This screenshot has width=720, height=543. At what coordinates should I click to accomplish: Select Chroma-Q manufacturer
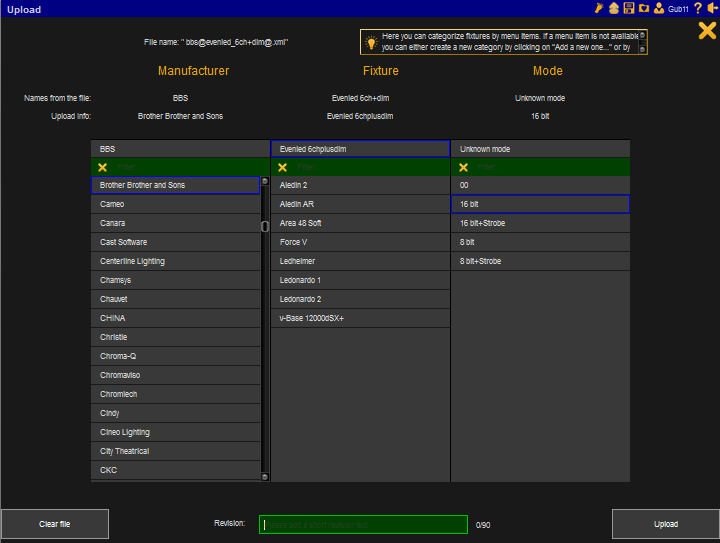click(x=175, y=356)
